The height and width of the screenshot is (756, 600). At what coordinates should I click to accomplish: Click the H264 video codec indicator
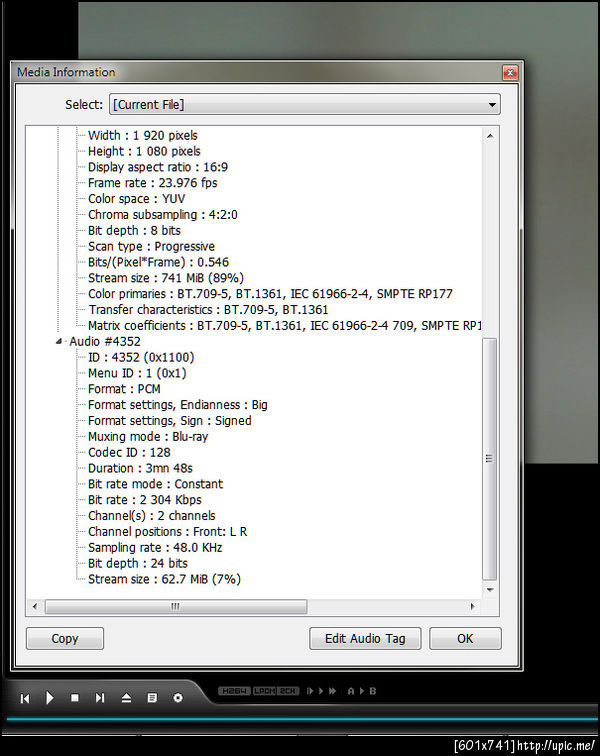tap(234, 691)
